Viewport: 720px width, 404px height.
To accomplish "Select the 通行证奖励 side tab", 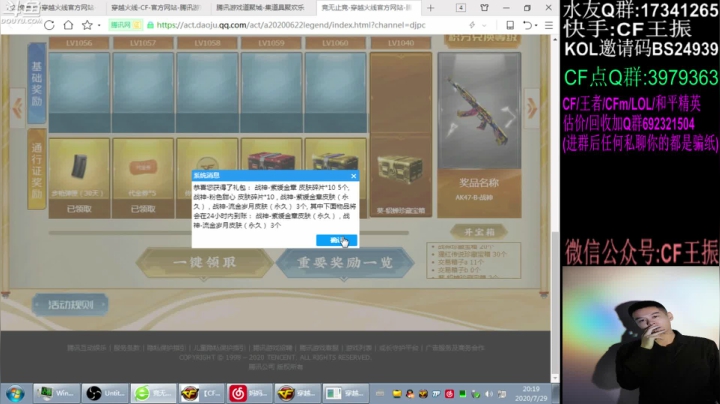I will point(37,169).
